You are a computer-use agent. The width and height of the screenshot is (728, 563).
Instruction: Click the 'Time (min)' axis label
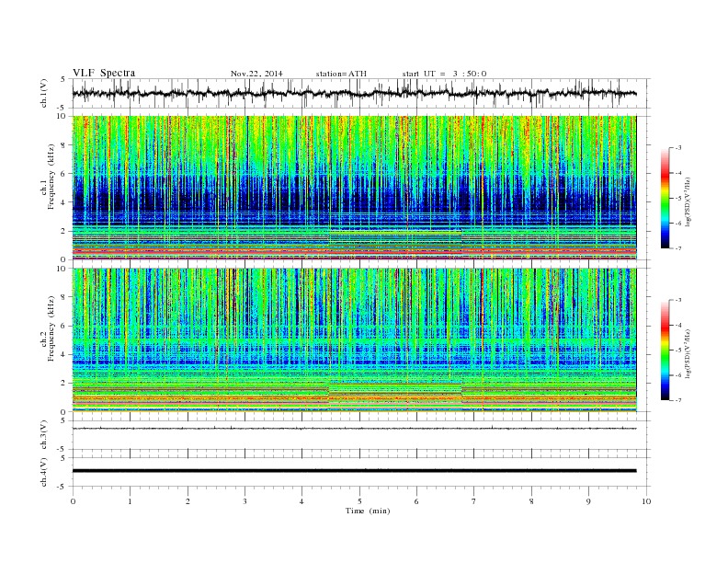pos(368,511)
